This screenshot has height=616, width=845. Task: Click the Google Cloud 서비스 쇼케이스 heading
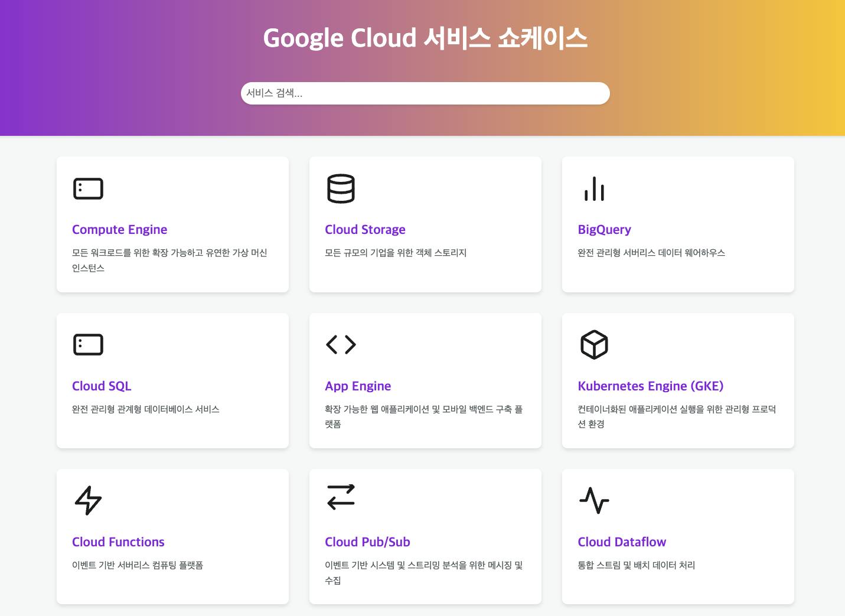coord(425,38)
